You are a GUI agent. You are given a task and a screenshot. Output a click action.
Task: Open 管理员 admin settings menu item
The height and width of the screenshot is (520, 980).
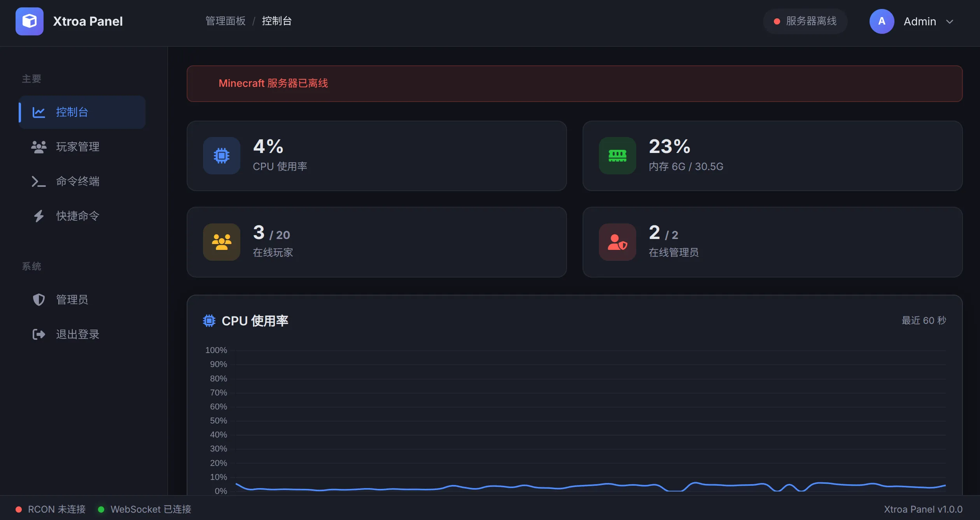click(x=72, y=300)
